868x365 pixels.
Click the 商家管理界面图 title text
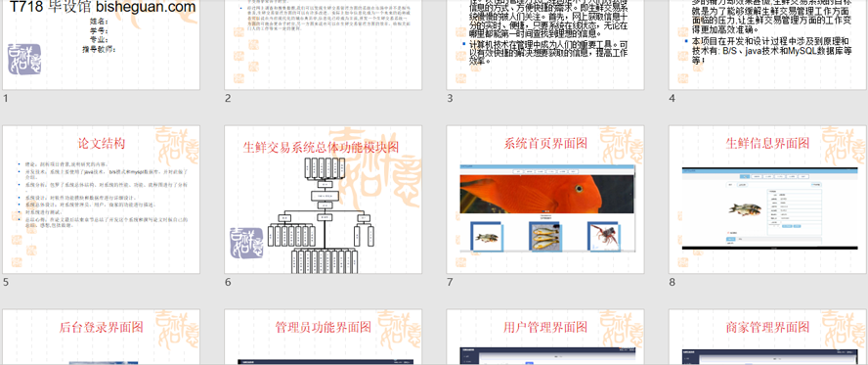pos(767,328)
